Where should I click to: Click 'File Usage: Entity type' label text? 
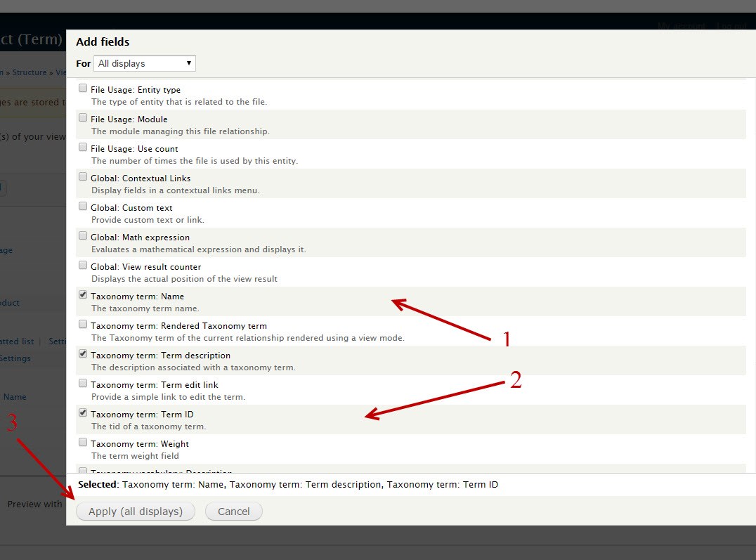pos(136,90)
